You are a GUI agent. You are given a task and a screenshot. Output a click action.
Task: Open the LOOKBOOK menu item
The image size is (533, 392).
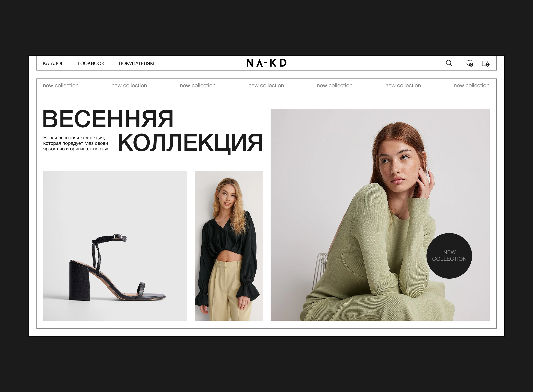[91, 64]
